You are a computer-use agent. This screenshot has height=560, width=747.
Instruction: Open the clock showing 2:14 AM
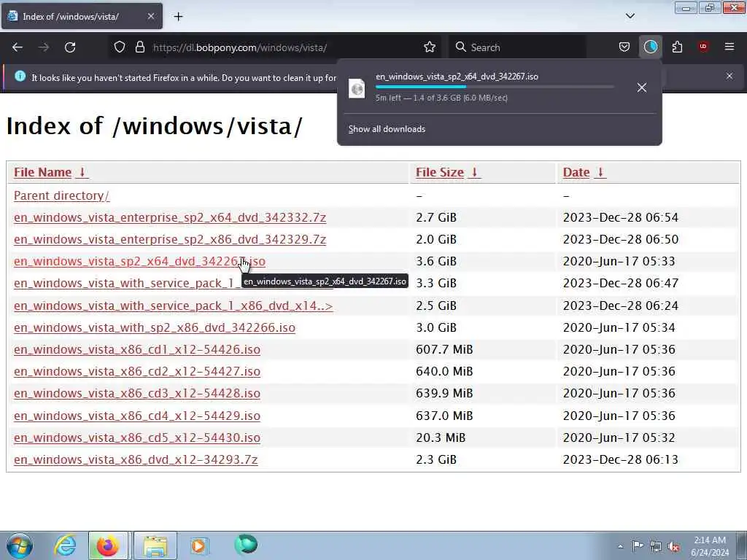point(710,546)
